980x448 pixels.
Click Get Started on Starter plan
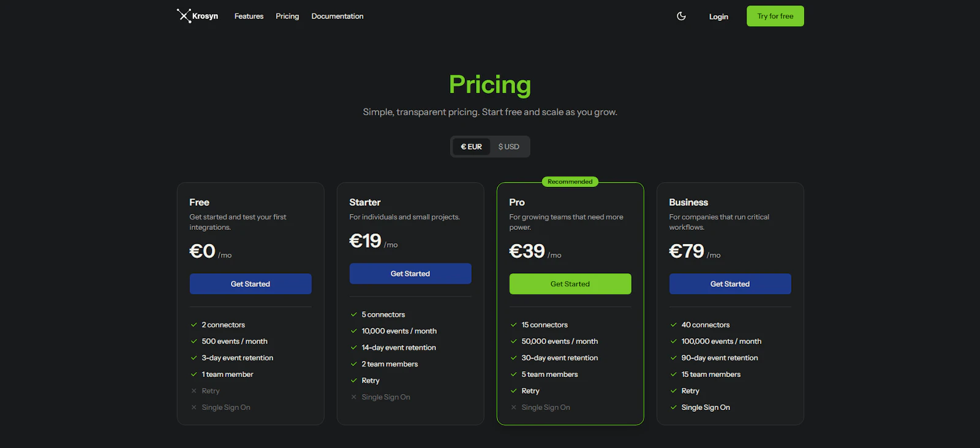[x=410, y=273]
